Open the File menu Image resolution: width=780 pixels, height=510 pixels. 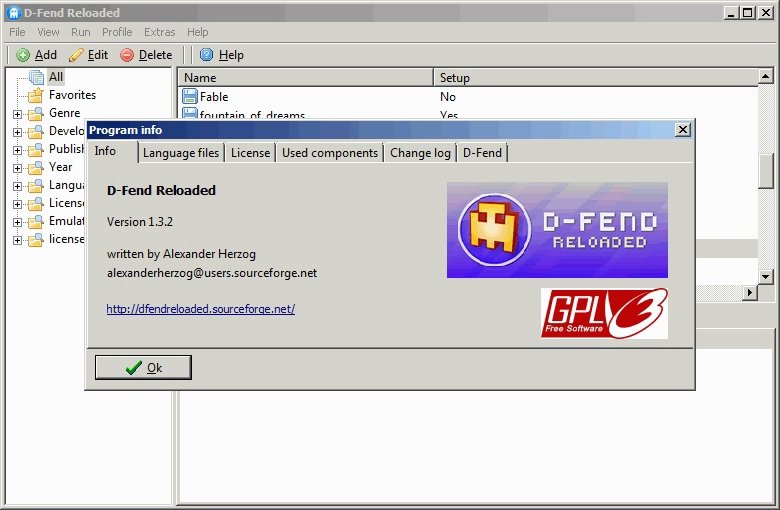point(17,32)
